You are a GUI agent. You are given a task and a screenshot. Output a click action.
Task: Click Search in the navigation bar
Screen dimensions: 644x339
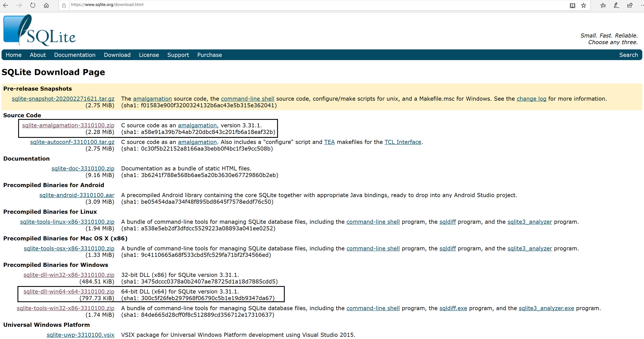[629, 55]
